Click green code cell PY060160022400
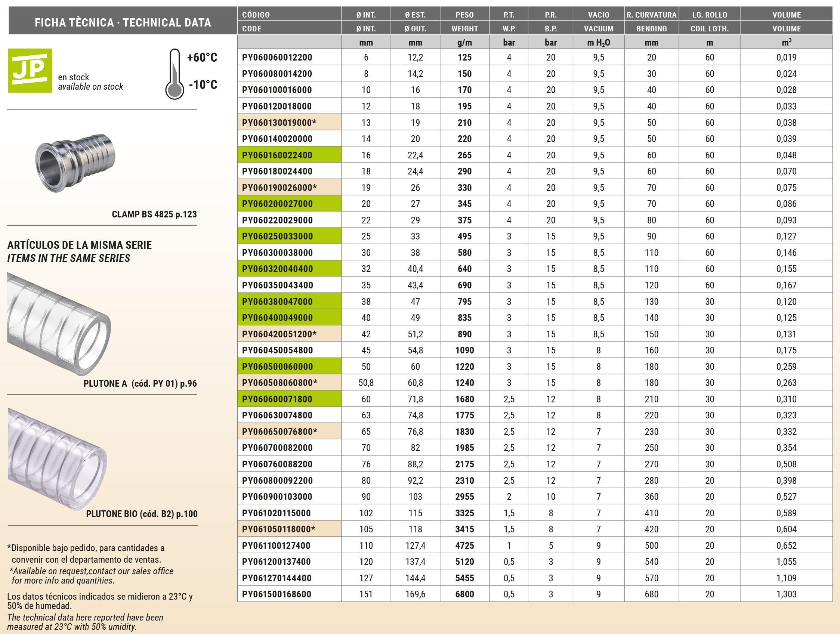 pyautogui.click(x=277, y=155)
